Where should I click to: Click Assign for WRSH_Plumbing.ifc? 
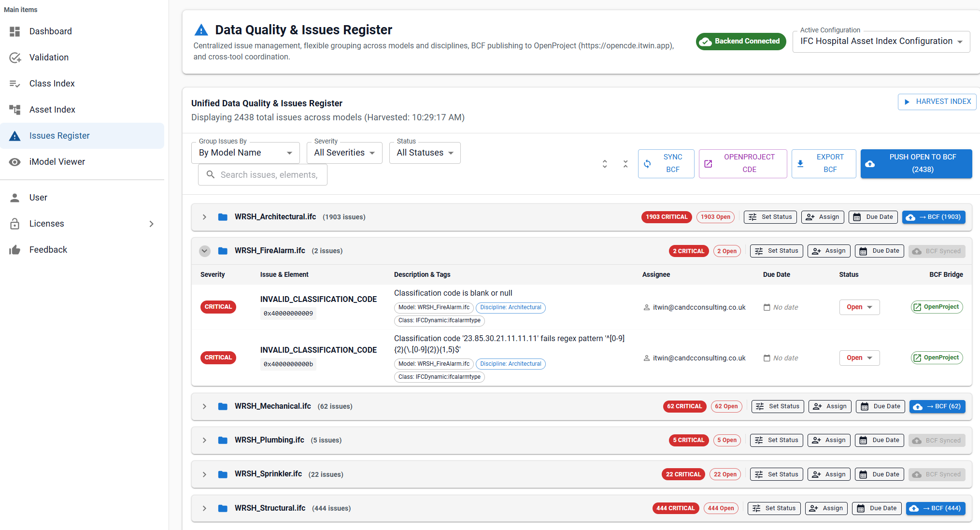(x=829, y=441)
